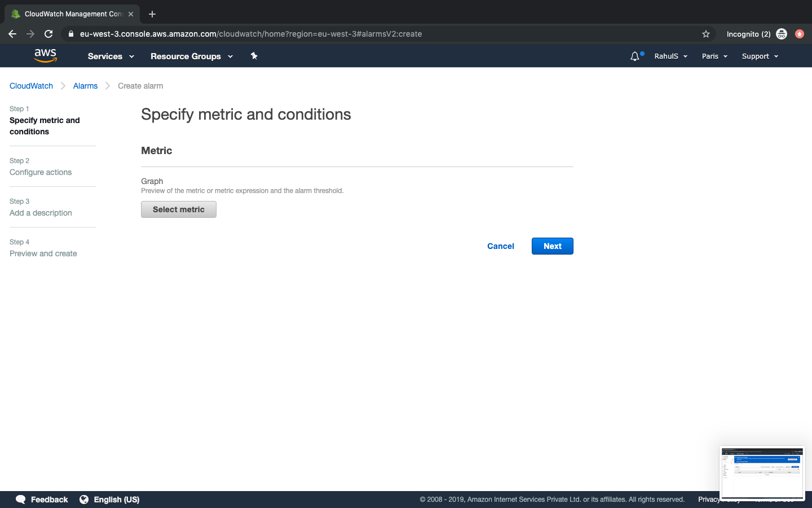The image size is (812, 508).
Task: Bookmark this page with star icon
Action: [x=705, y=34]
